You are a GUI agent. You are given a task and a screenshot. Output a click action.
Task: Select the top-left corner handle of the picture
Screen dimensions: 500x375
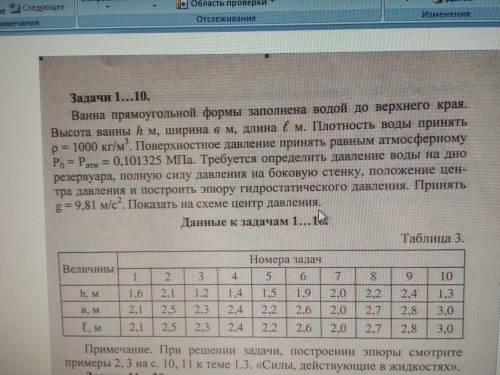(41, 59)
